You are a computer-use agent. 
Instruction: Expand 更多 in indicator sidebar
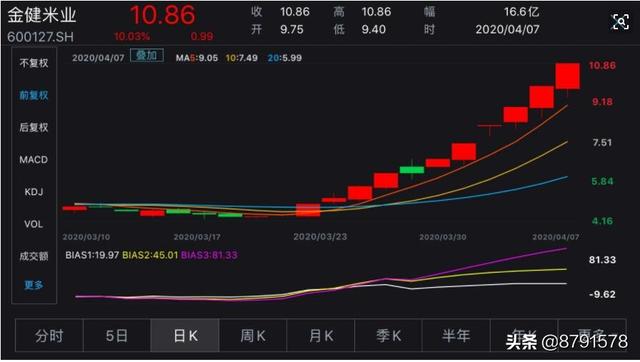tap(34, 285)
